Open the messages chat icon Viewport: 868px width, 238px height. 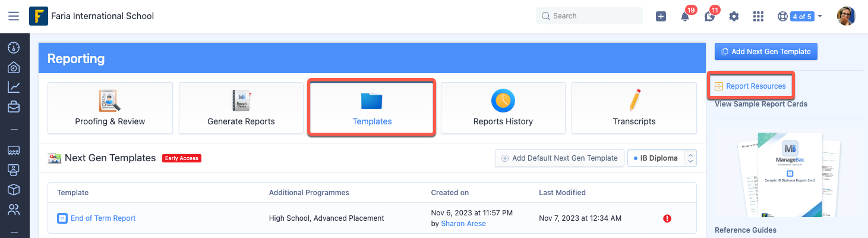click(709, 17)
